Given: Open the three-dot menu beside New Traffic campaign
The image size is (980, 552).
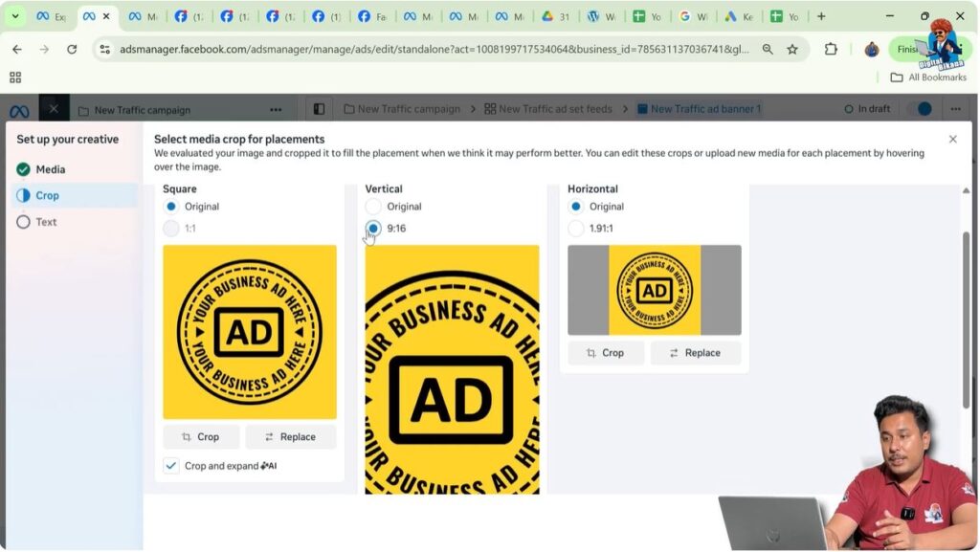Looking at the screenshot, I should (276, 109).
